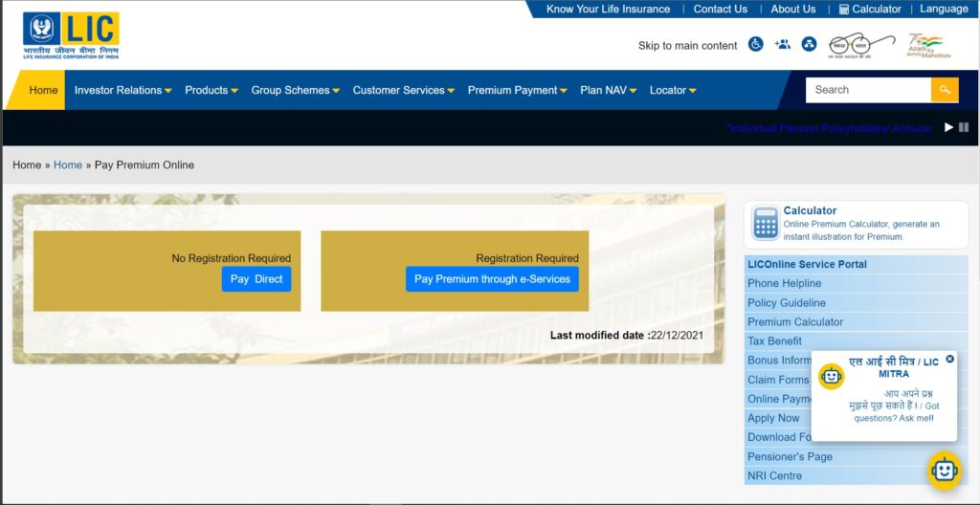The image size is (980, 505).
Task: Select Language option
Action: point(944,9)
